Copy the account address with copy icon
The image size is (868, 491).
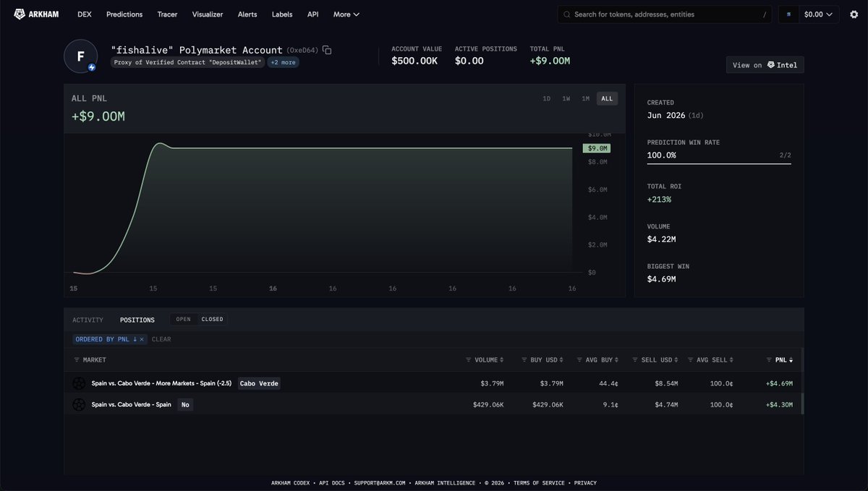[327, 50]
